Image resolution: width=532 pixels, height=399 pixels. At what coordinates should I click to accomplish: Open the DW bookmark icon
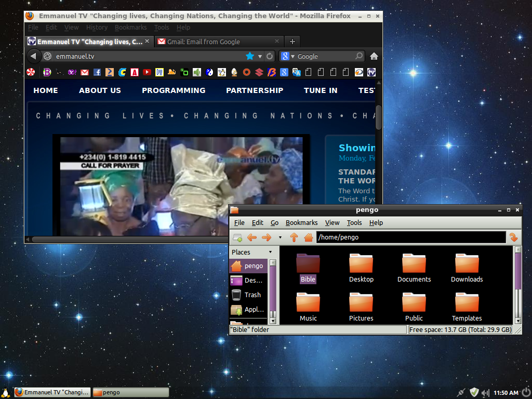click(159, 72)
